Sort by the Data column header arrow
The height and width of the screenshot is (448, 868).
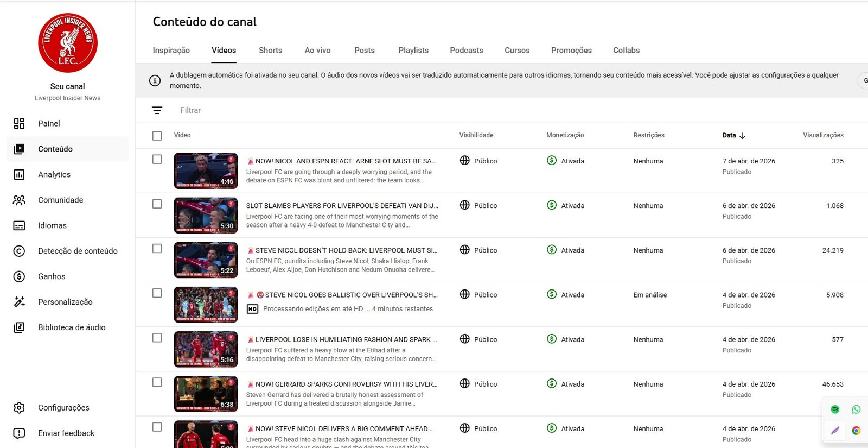(x=742, y=136)
